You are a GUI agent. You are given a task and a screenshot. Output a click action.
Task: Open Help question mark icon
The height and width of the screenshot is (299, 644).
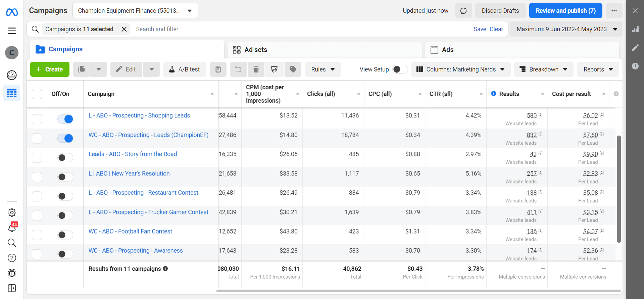coord(12,258)
